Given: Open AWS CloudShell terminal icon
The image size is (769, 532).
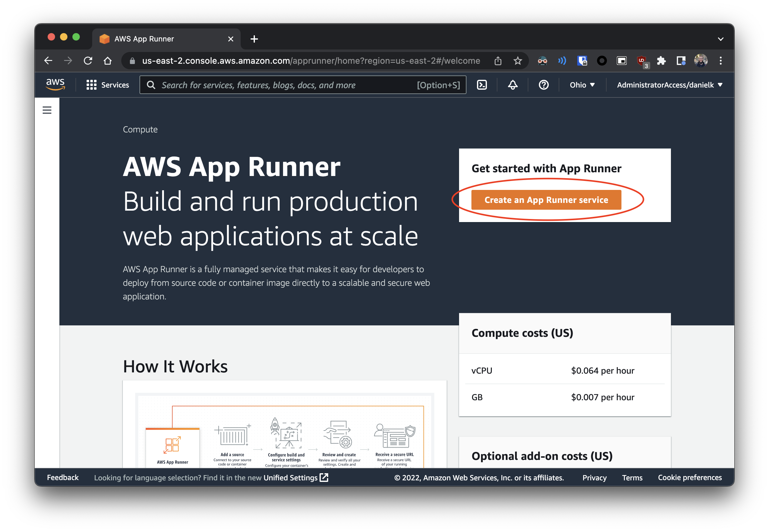Looking at the screenshot, I should tap(482, 85).
